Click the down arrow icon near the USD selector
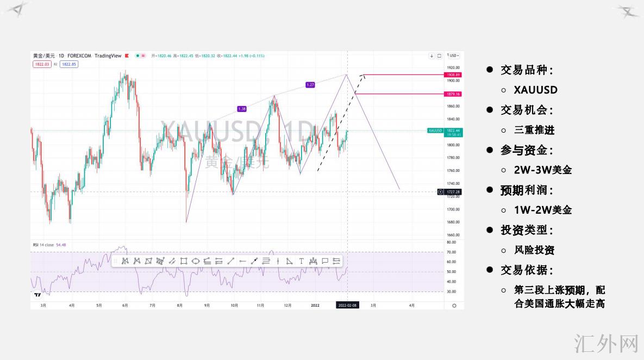644x360 pixels. (432, 55)
